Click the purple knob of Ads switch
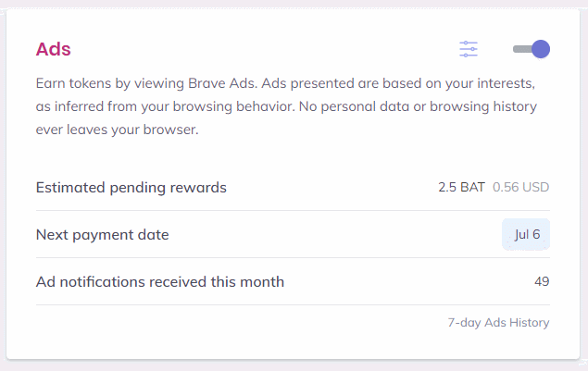The width and height of the screenshot is (588, 371). click(541, 49)
